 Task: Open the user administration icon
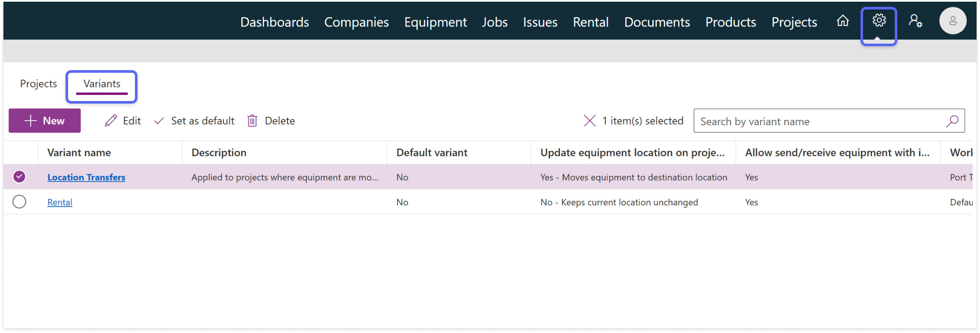pyautogui.click(x=915, y=21)
